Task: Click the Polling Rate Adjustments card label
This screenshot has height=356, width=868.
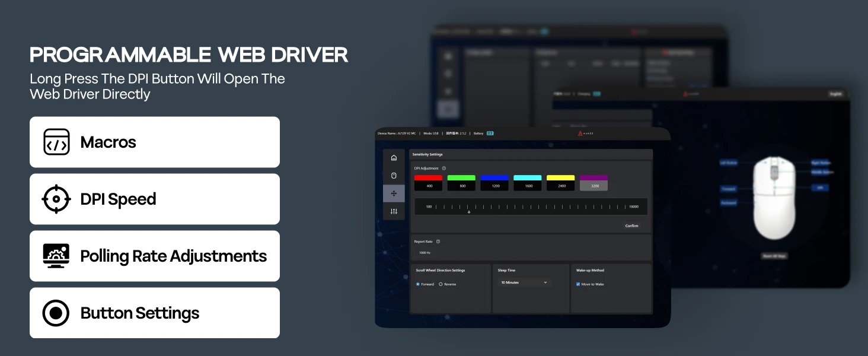Action: click(x=174, y=256)
